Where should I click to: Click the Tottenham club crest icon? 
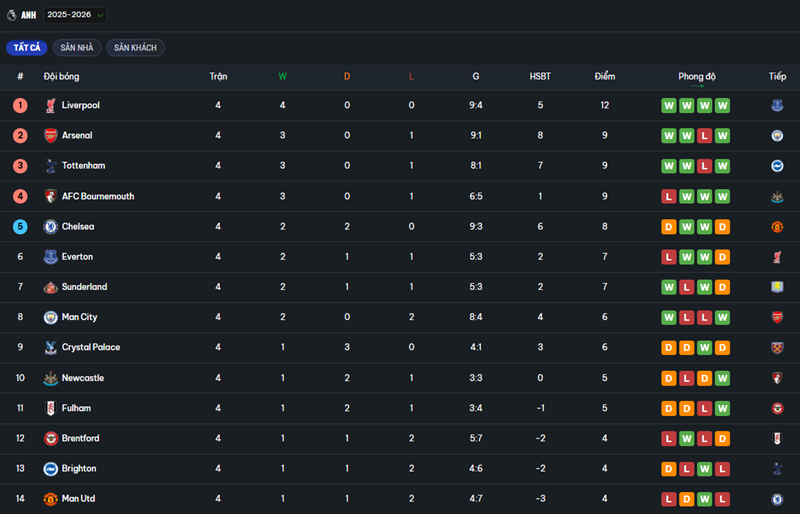[x=50, y=166]
